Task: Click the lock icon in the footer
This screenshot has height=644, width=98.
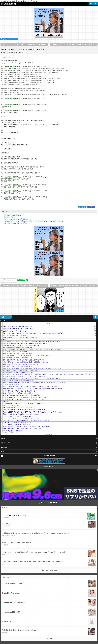Action: [x=2, y=456]
